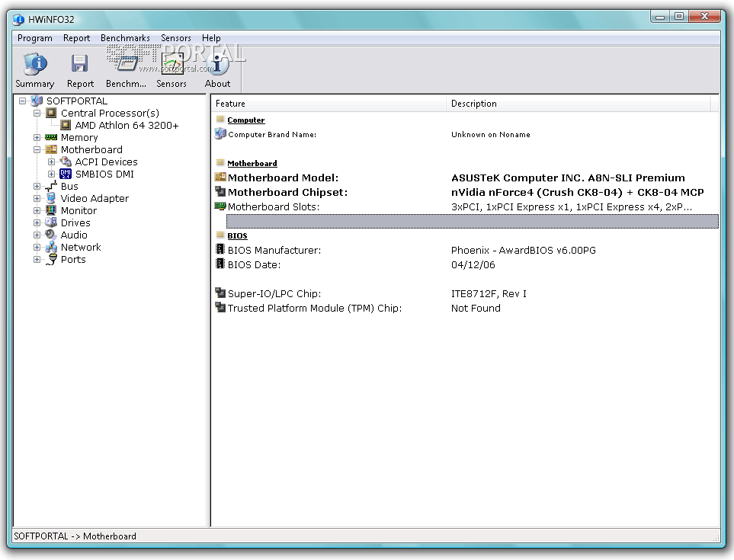Click the Memory module icon
This screenshot has height=560, width=734.
point(51,138)
